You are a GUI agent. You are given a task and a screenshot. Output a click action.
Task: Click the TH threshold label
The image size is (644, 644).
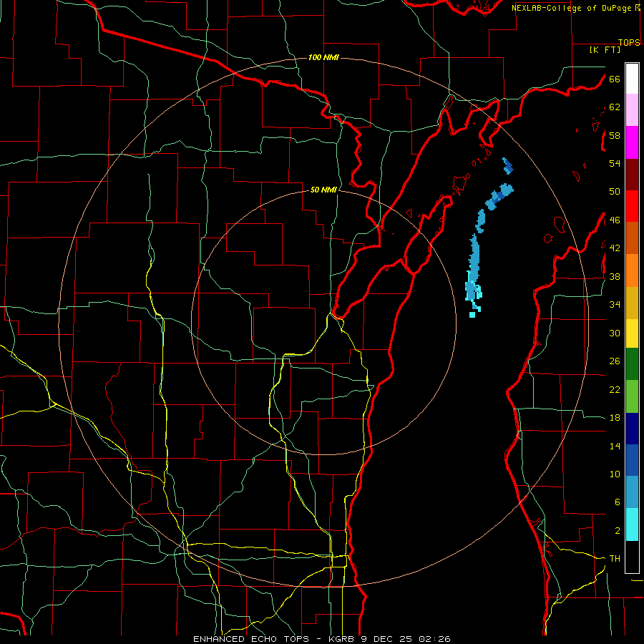615,559
